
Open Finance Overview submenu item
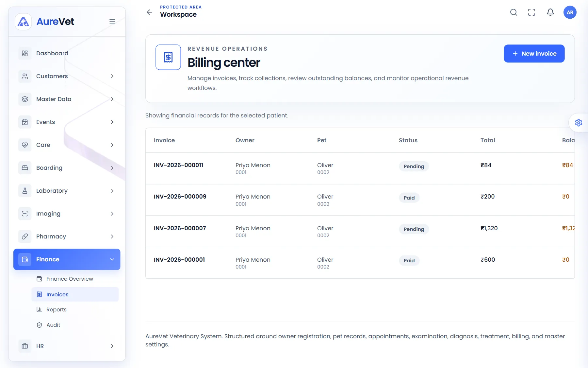tap(75, 279)
